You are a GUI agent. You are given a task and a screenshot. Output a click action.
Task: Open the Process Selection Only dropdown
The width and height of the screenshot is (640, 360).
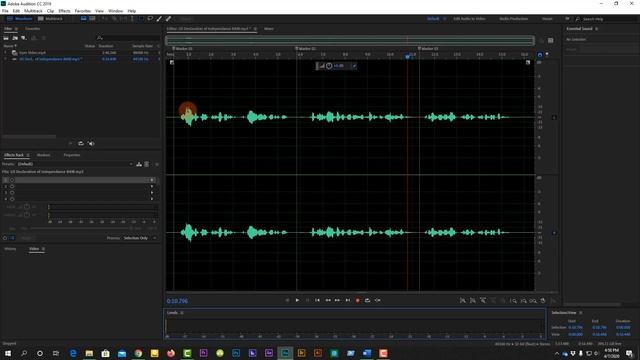pos(140,238)
